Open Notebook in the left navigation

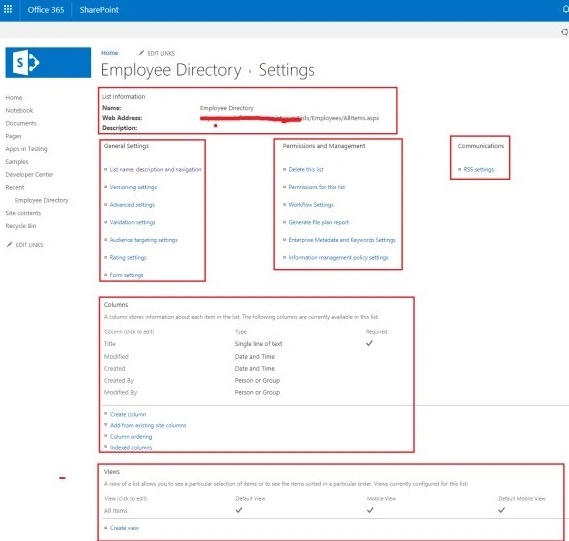click(x=19, y=110)
